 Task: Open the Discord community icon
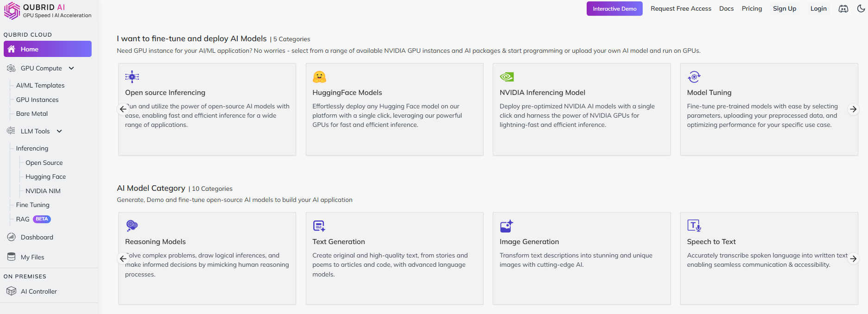(843, 9)
